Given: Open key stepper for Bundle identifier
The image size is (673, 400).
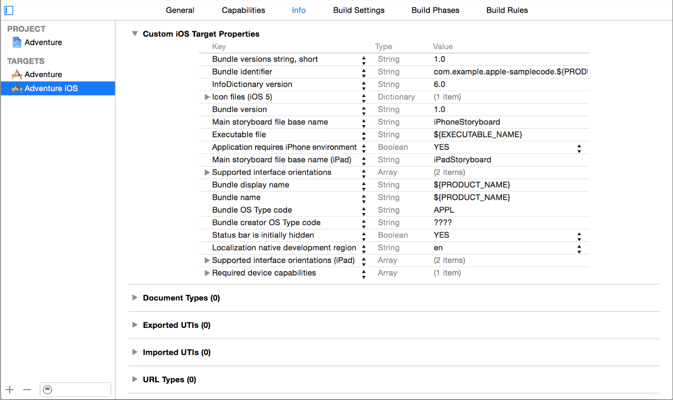Looking at the screenshot, I should pos(364,73).
